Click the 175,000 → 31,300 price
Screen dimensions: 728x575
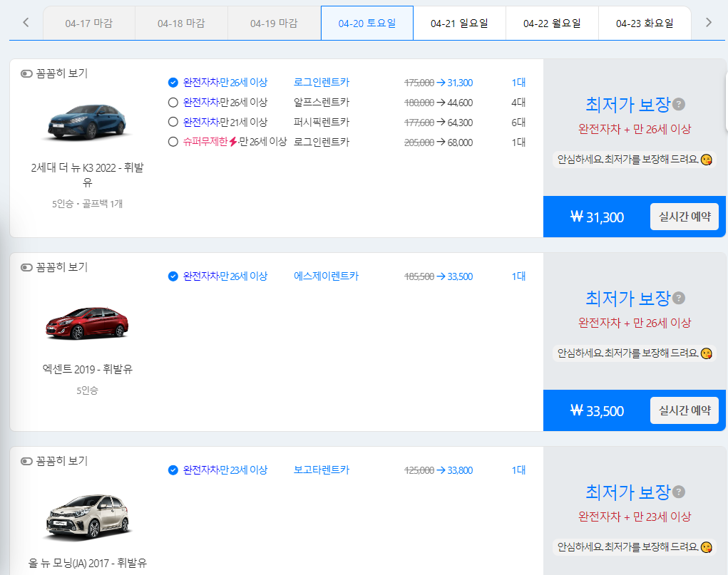(x=439, y=83)
